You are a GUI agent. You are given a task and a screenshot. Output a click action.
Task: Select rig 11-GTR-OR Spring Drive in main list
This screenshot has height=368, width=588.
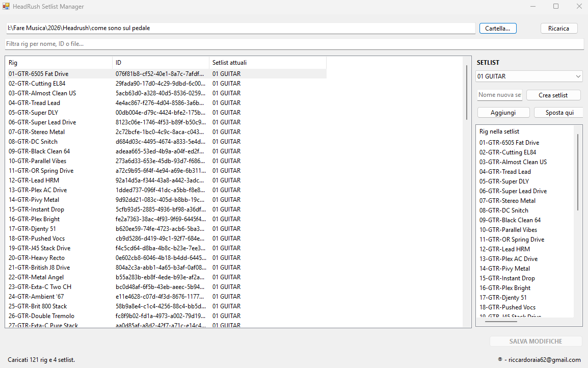(41, 171)
